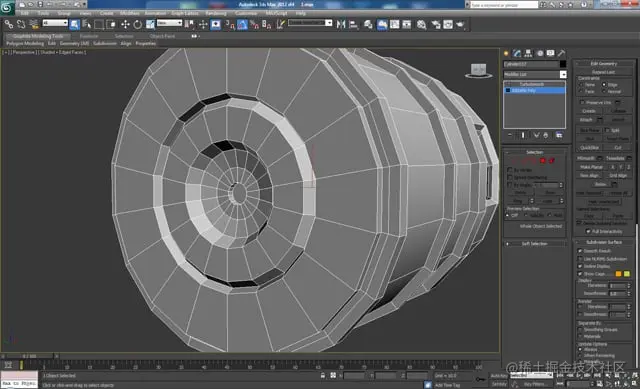Viewport: 640px width, 389px height.
Task: Toggle the Smooth Result checkbox
Action: pyautogui.click(x=580, y=251)
